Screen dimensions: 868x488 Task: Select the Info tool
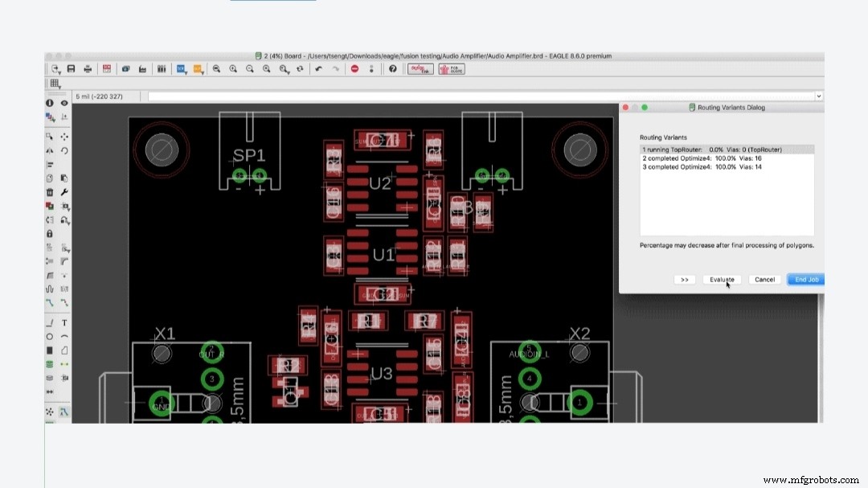tap(50, 103)
